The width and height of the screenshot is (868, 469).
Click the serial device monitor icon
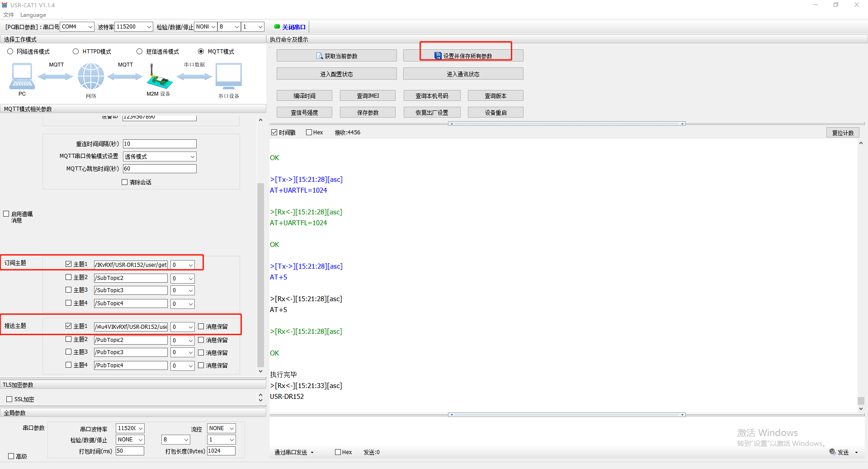pyautogui.click(x=228, y=76)
